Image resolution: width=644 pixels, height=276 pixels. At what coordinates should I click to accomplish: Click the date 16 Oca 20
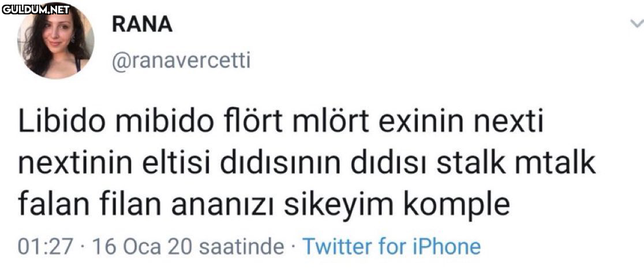142,247
